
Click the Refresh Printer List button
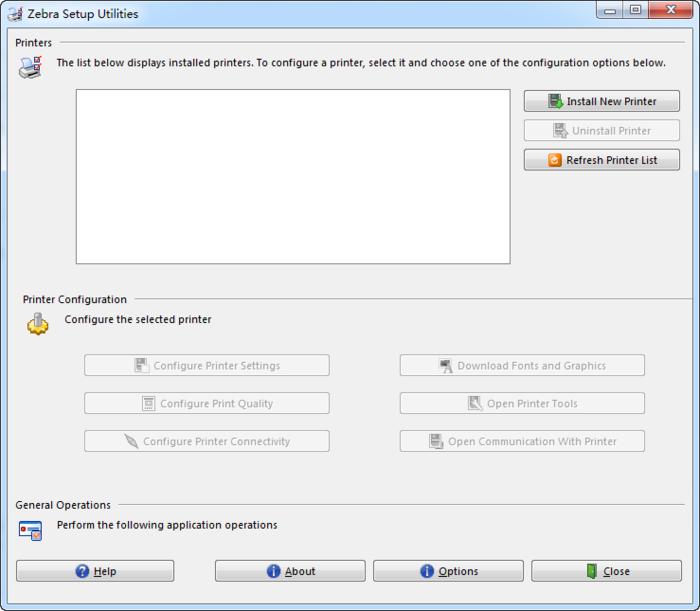602,160
